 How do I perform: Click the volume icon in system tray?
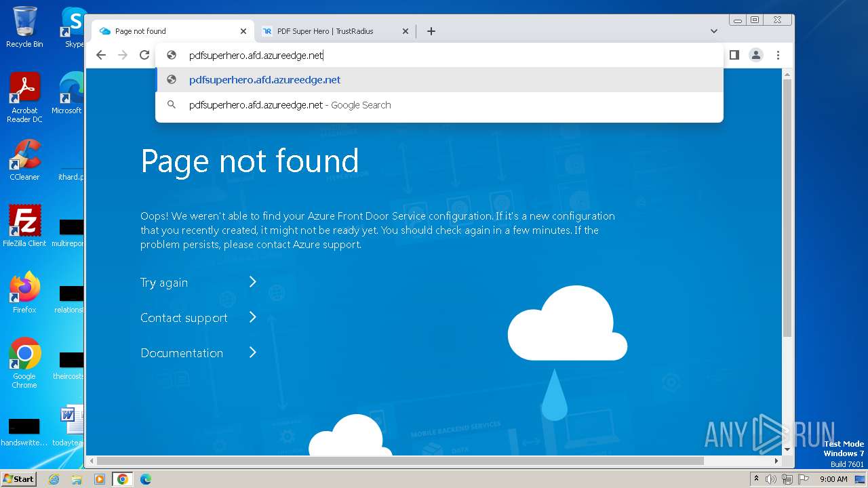click(x=771, y=479)
